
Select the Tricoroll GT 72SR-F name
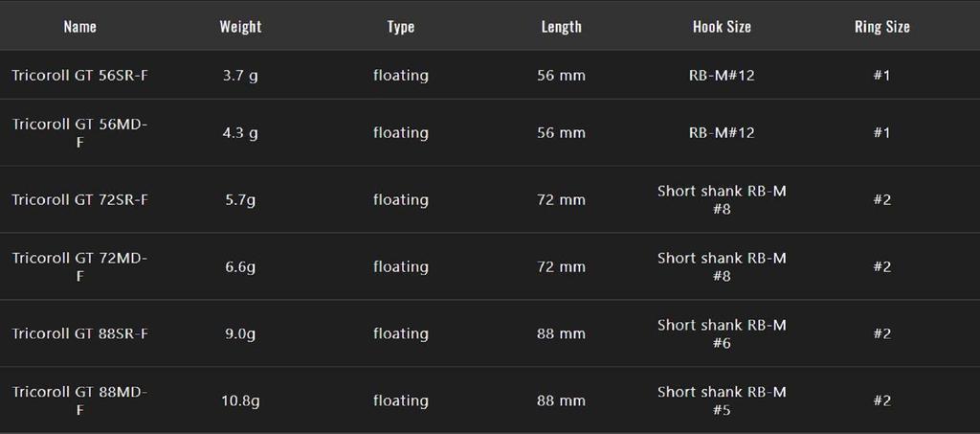79,199
